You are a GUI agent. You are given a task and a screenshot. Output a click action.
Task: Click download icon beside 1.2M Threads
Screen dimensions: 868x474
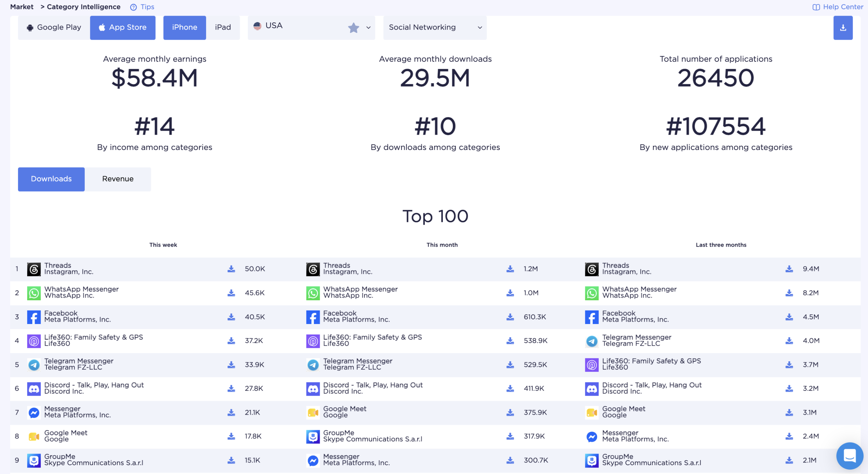coord(510,269)
